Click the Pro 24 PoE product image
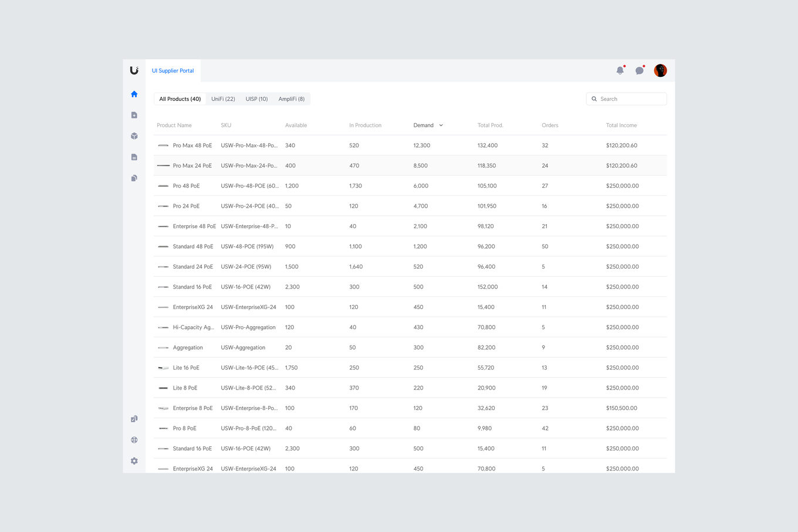The width and height of the screenshot is (798, 532). [163, 206]
